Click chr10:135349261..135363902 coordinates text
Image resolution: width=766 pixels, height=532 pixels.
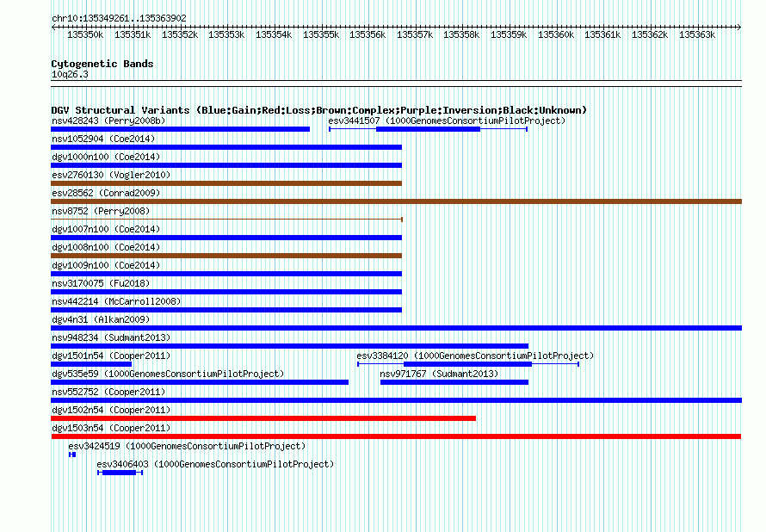[119, 19]
